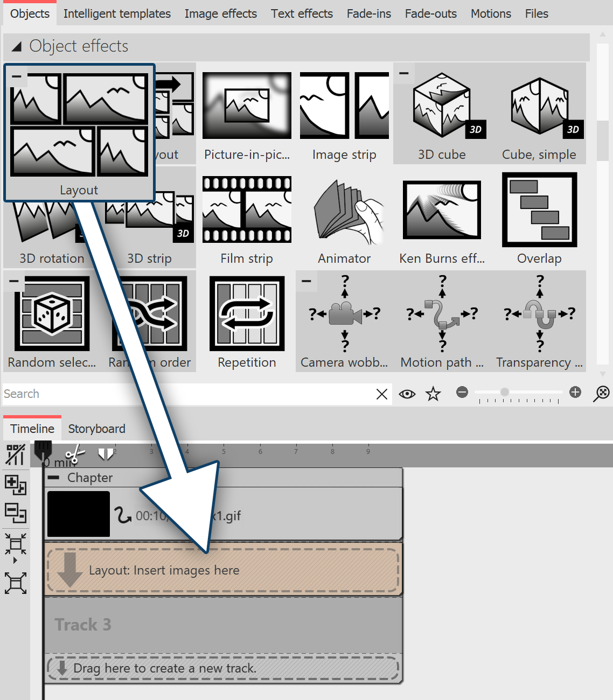Viewport: 613px width, 700px height.
Task: Open the Intelligent templates tab
Action: coord(116,13)
